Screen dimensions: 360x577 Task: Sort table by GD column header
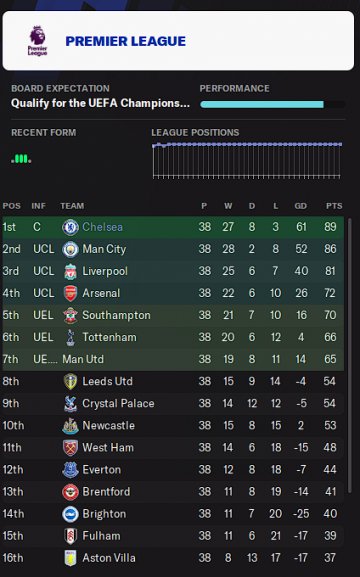point(300,206)
